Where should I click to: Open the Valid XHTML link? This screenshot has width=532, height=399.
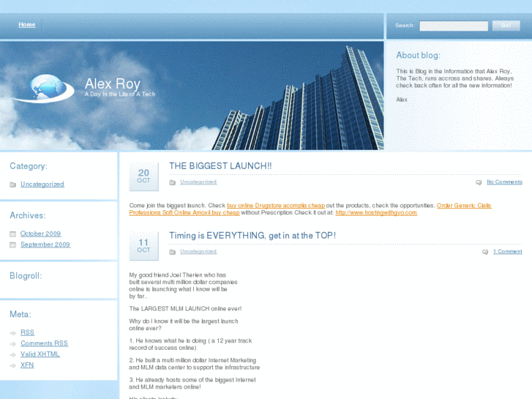[40, 354]
